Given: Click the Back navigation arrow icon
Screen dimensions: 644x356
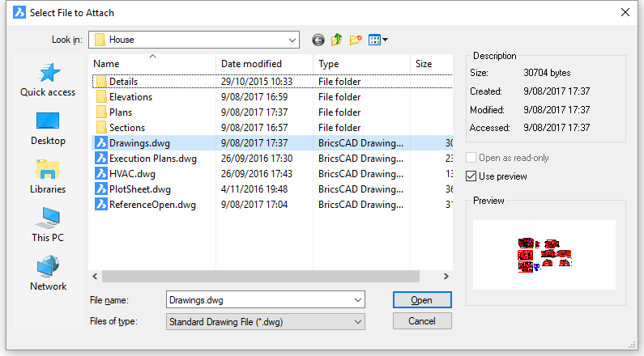Looking at the screenshot, I should coord(318,40).
